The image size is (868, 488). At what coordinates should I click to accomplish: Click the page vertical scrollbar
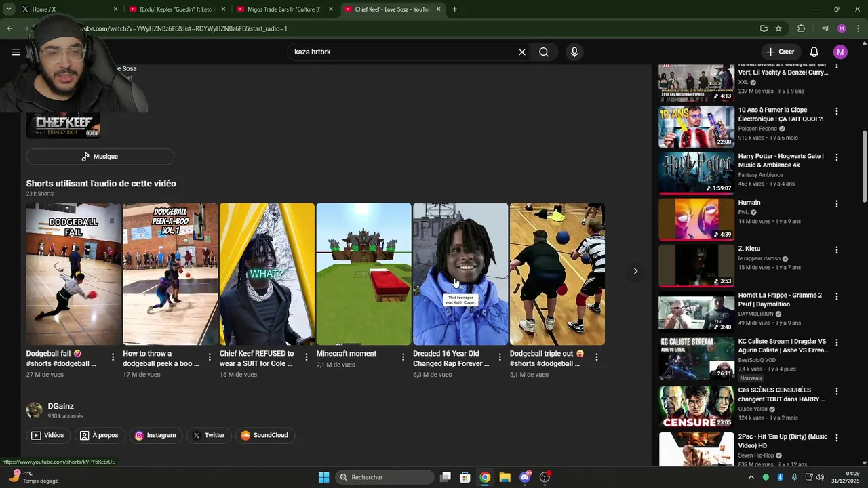[x=864, y=166]
